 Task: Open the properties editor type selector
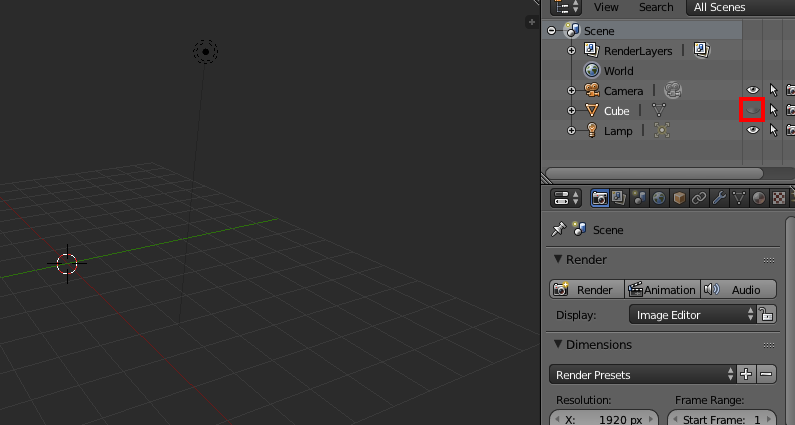click(566, 198)
